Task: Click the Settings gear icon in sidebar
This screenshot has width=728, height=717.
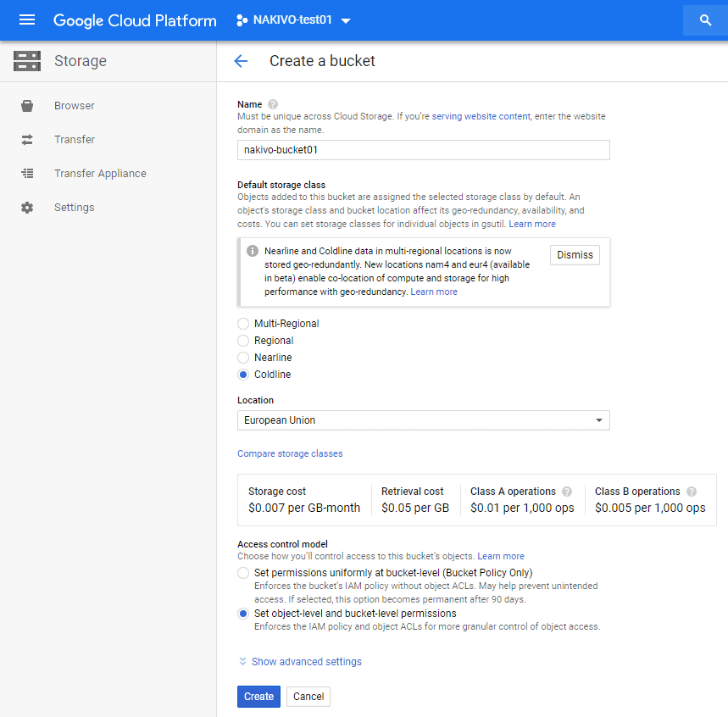Action: (27, 208)
